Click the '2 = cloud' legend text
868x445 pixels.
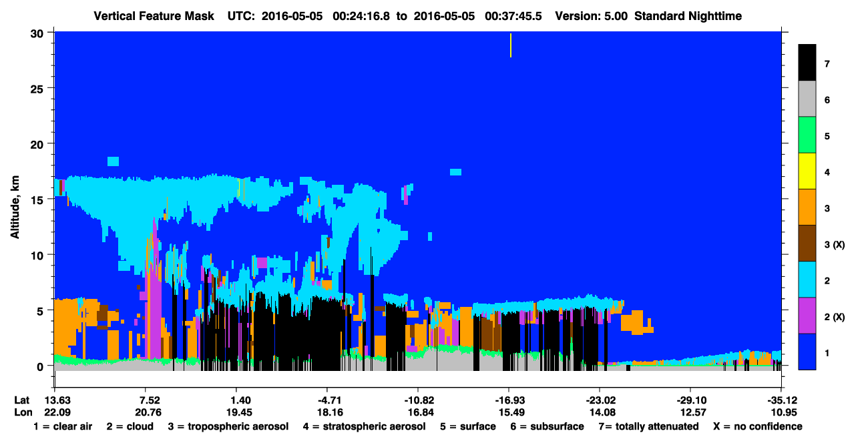tap(130, 426)
